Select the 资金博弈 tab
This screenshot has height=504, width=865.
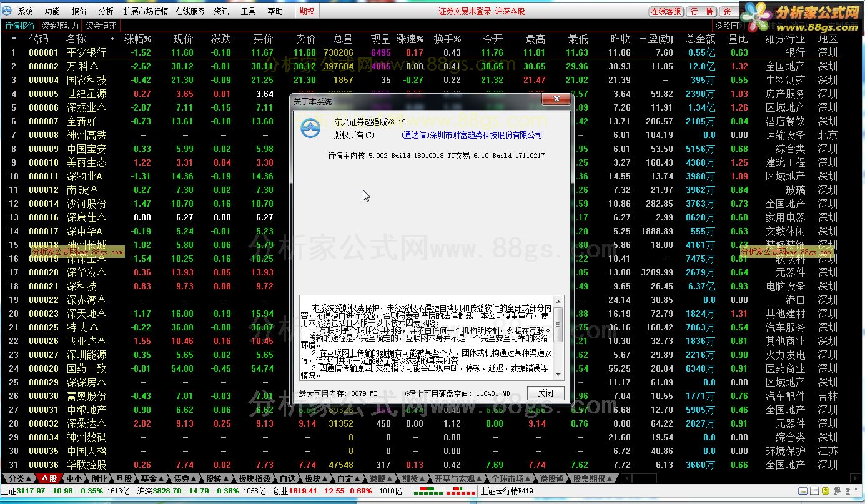[101, 26]
